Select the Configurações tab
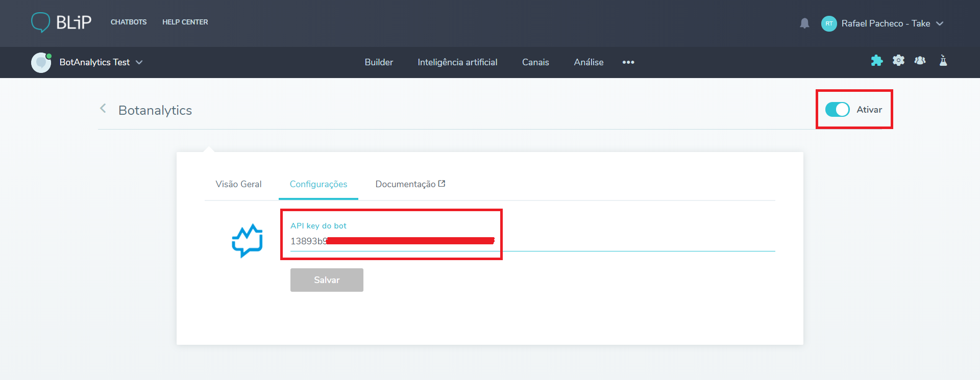 [x=318, y=184]
